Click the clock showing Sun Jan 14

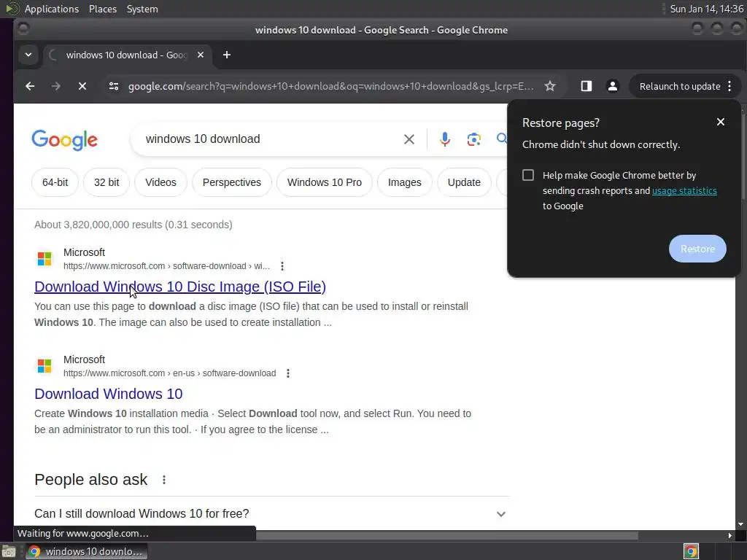coord(706,9)
